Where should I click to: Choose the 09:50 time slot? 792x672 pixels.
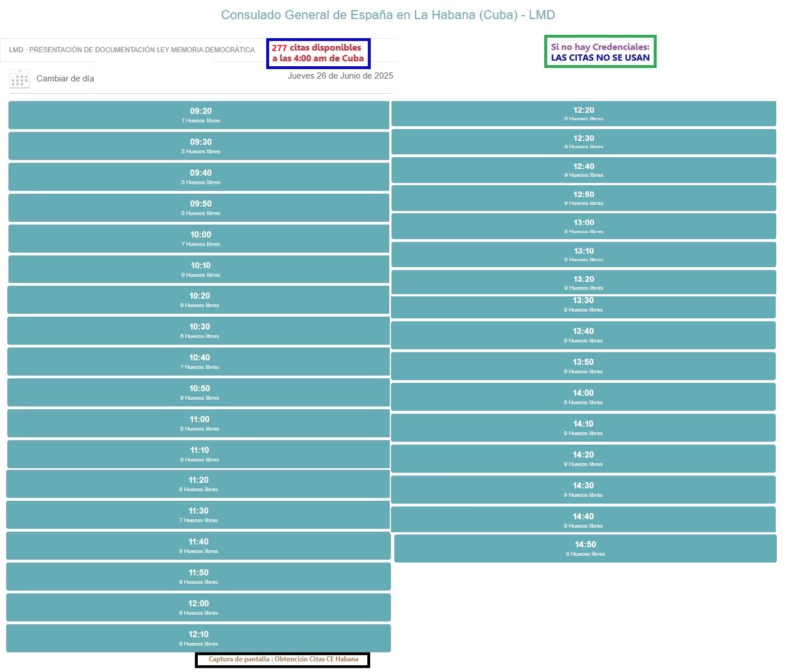pos(199,208)
